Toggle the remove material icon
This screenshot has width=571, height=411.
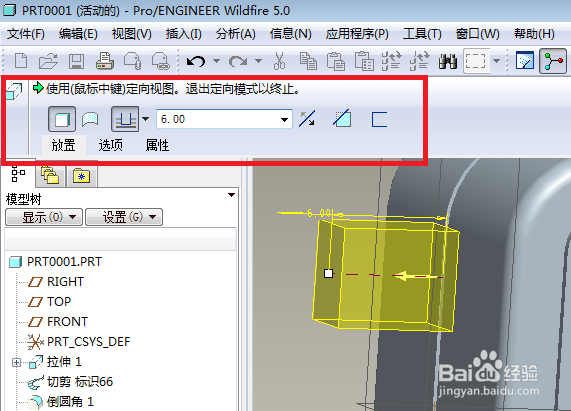click(342, 118)
